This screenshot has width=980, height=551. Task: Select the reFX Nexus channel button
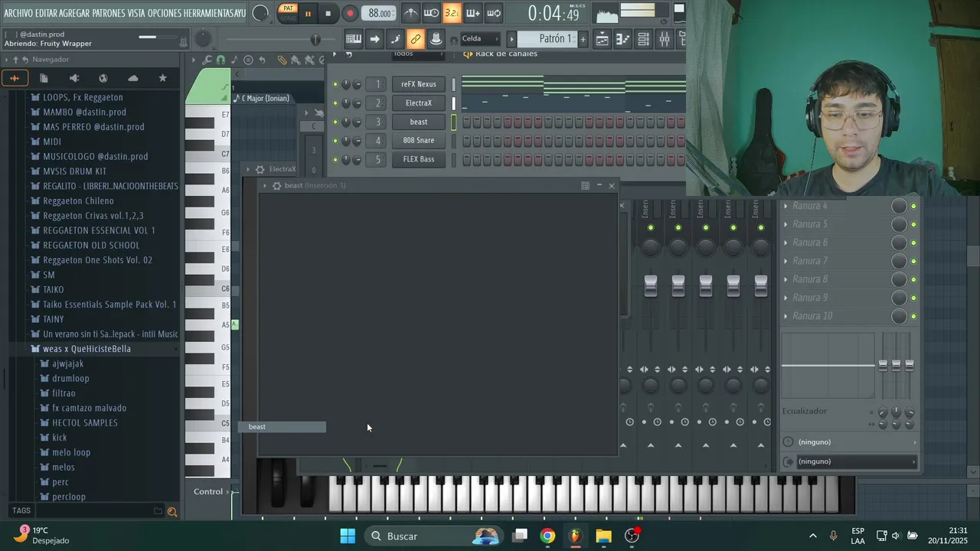pos(419,84)
